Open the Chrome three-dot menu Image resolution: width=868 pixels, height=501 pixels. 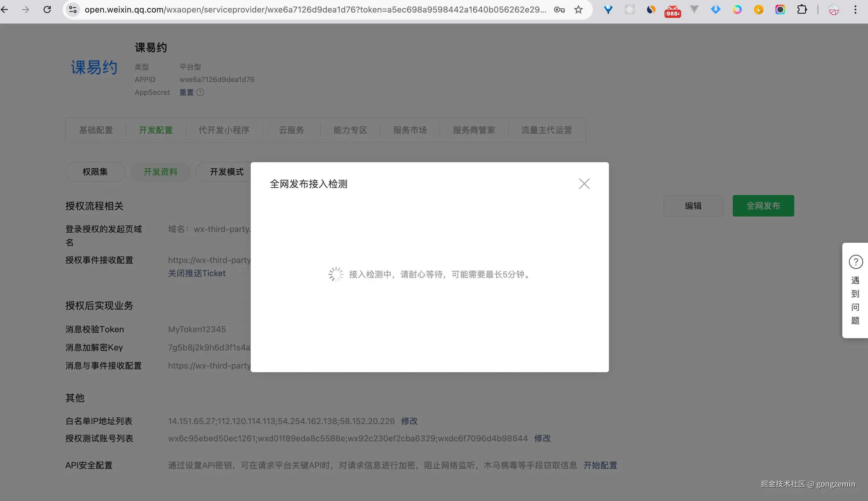pyautogui.click(x=855, y=10)
